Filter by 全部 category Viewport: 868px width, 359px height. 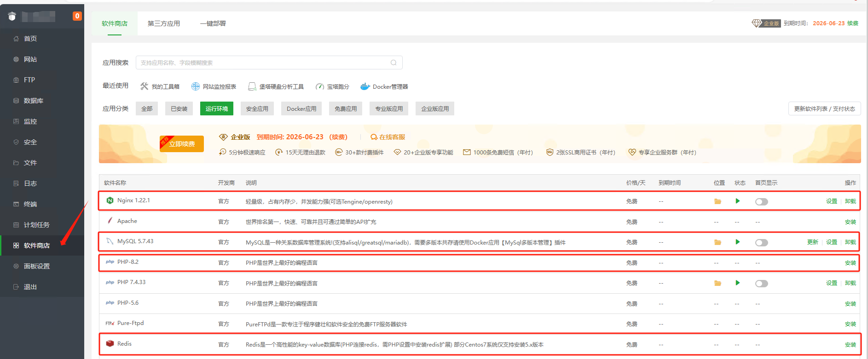coord(147,108)
